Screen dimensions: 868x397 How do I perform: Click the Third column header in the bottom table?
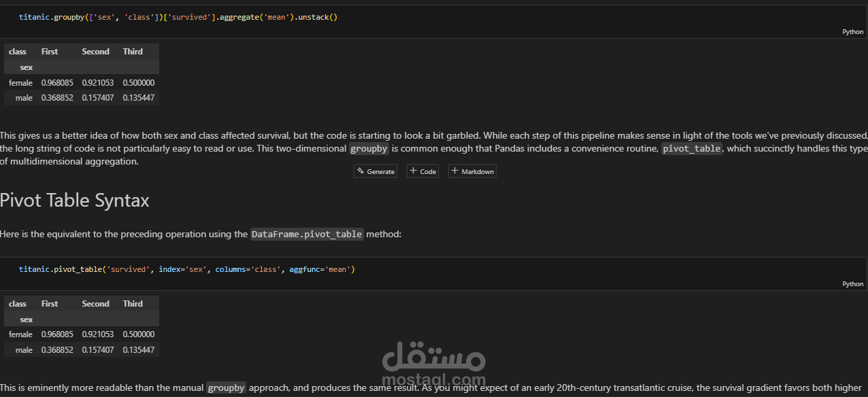point(133,303)
